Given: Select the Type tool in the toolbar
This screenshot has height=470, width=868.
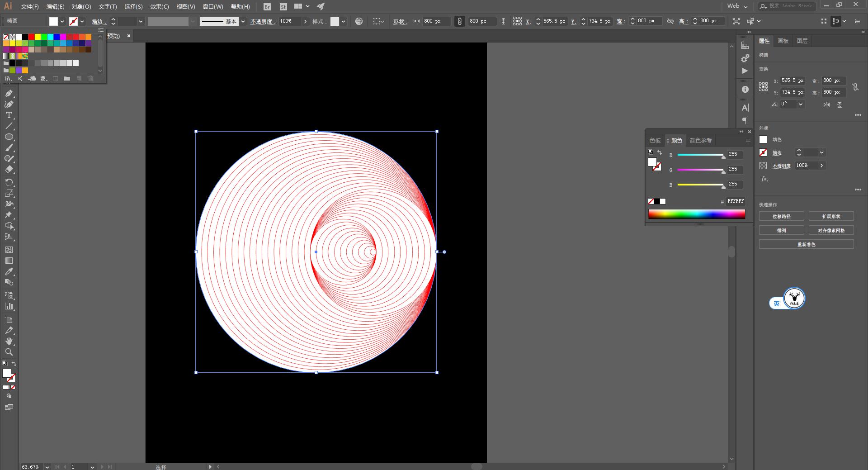Looking at the screenshot, I should tap(9, 115).
